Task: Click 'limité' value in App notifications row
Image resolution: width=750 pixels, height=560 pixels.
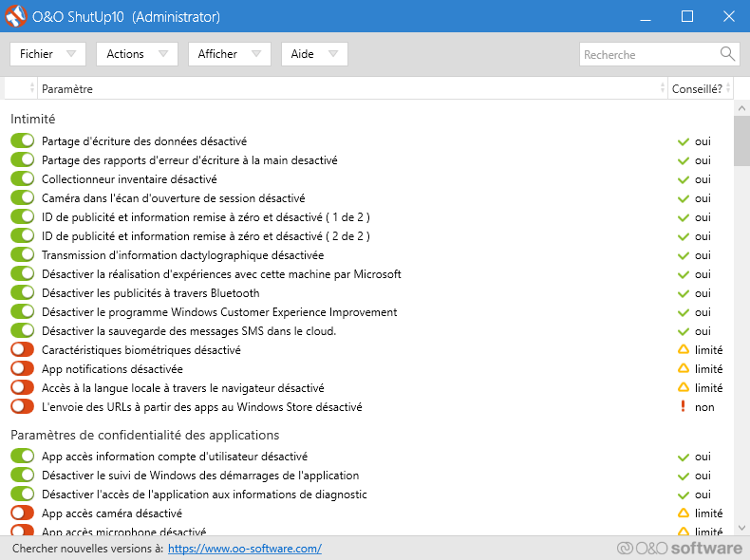Action: 709,368
